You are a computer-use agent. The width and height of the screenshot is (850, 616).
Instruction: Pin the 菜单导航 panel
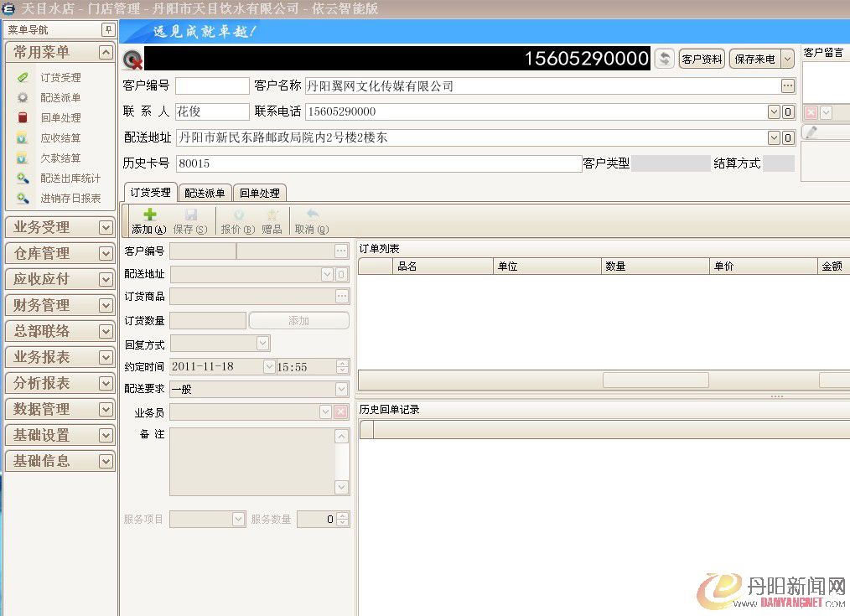[x=108, y=29]
